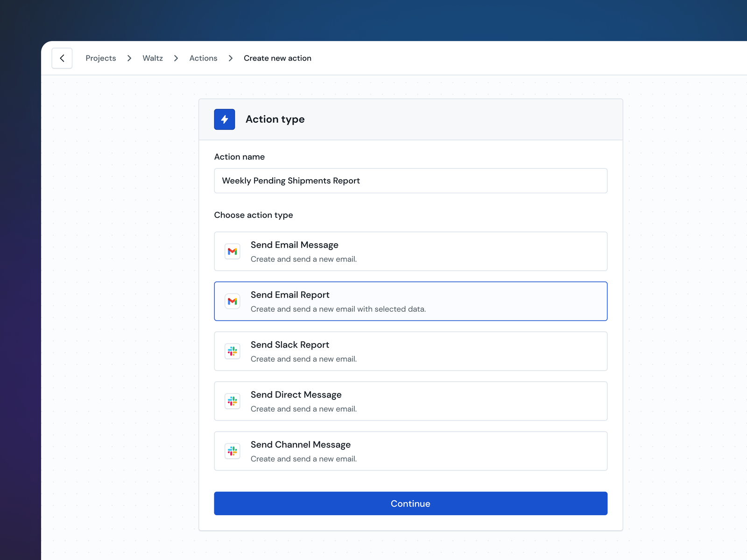This screenshot has width=747, height=560.
Task: Navigate to Actions breadcrumb
Action: [x=203, y=58]
